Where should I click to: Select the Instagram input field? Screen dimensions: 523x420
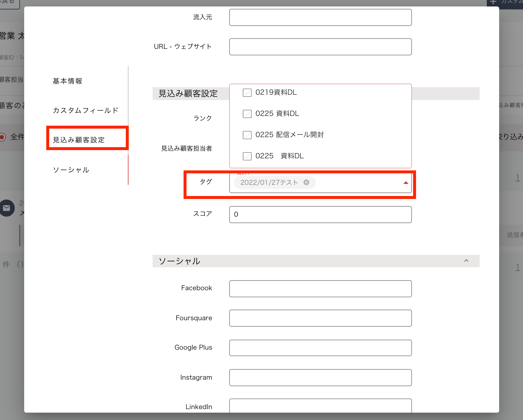point(320,378)
